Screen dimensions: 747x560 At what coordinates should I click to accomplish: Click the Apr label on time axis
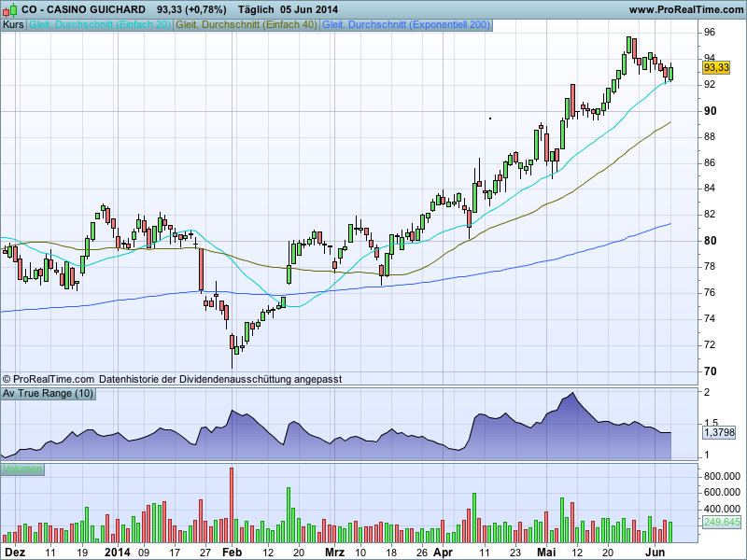click(443, 553)
